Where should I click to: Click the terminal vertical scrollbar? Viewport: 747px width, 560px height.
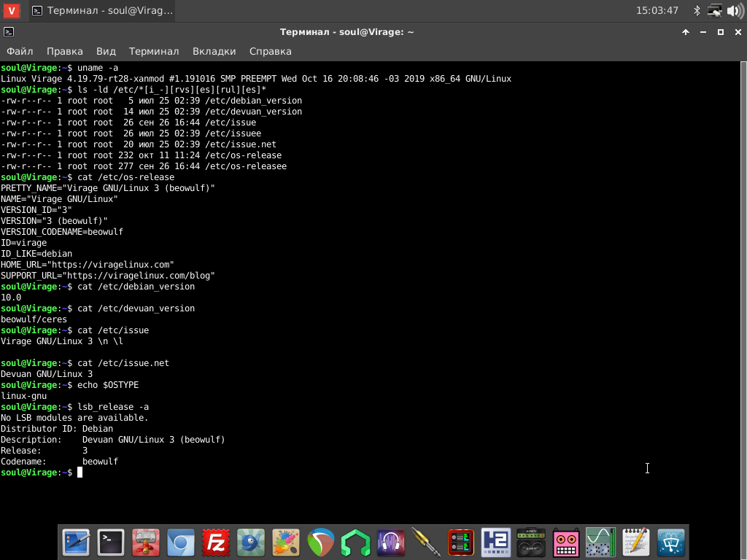(x=743, y=309)
